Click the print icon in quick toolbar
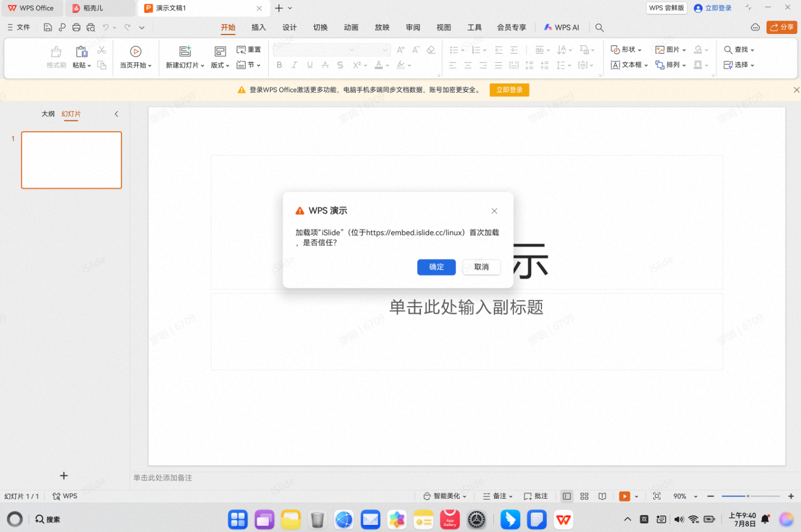 coord(76,27)
